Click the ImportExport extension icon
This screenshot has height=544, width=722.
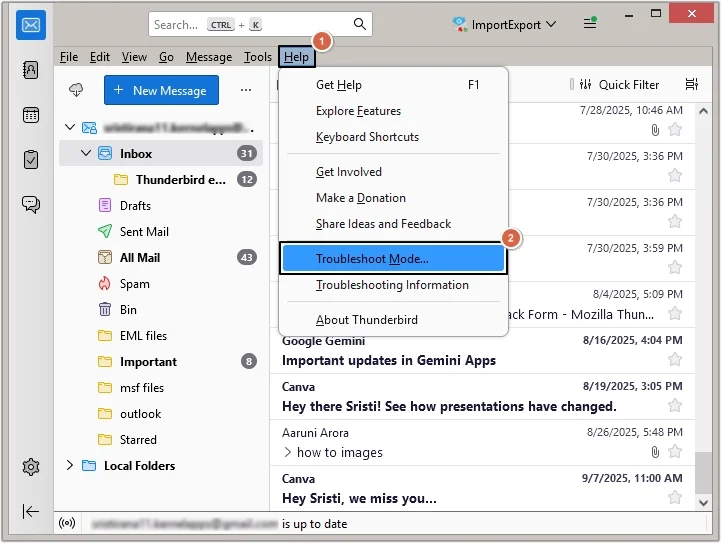(x=459, y=24)
